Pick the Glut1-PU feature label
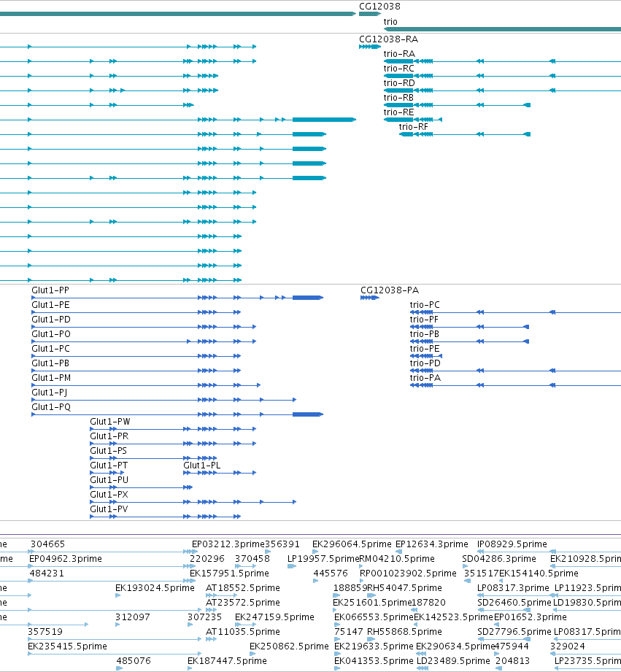 pyautogui.click(x=109, y=479)
